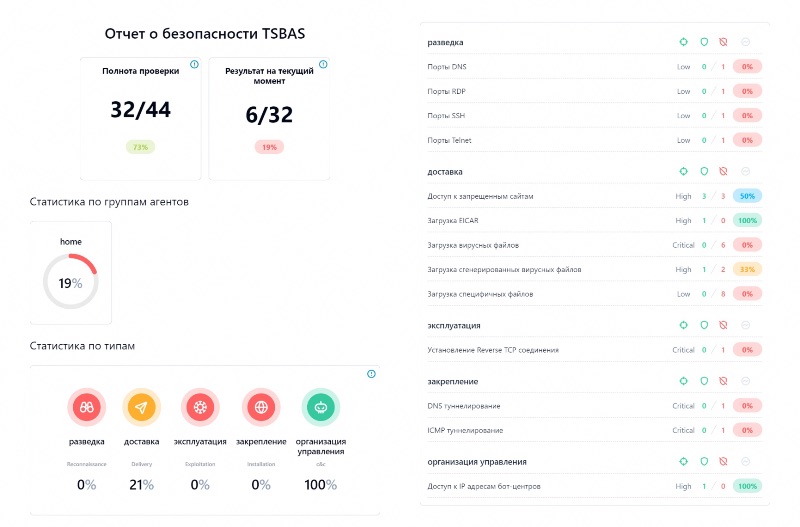
Task: Collapse the закрепление section with minus icon
Action: (746, 381)
